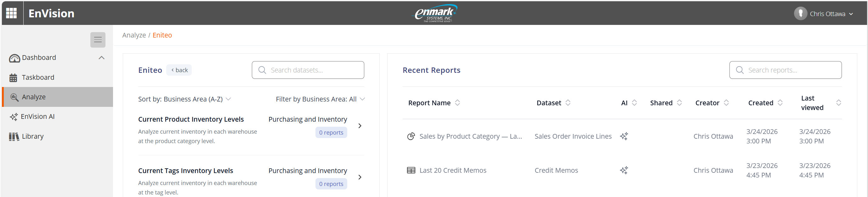Click the magnifier icon in Search datasets
Screen dimensions: 868x197
coord(262,70)
